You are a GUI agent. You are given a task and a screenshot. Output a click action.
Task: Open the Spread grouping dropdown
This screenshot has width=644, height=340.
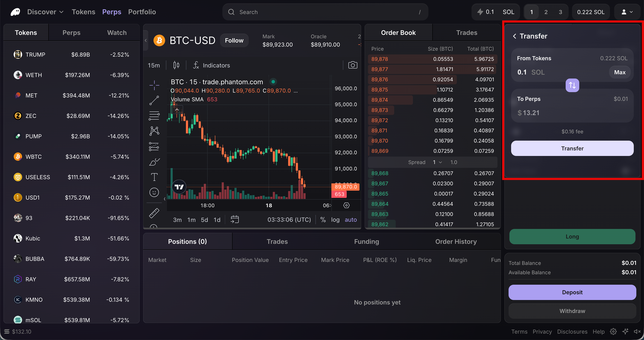pos(437,162)
